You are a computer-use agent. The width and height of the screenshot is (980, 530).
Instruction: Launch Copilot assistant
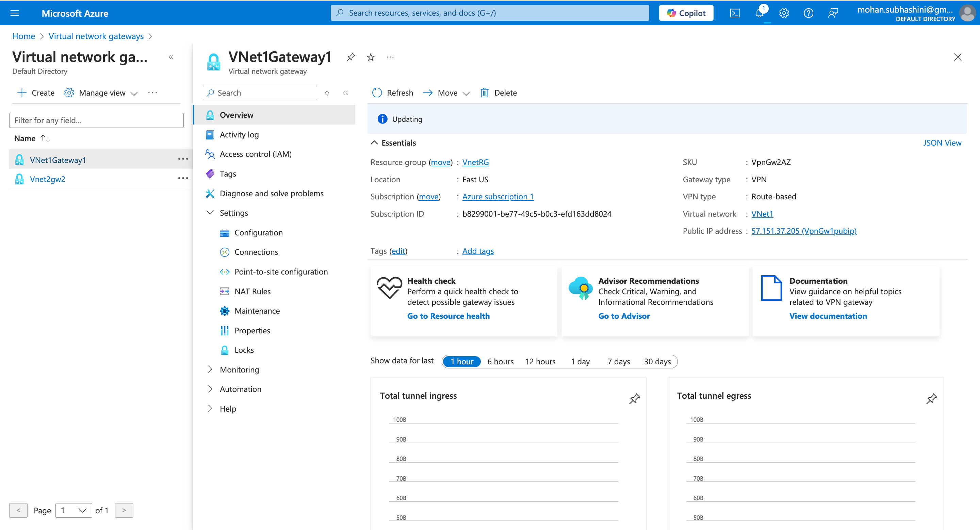pyautogui.click(x=686, y=13)
